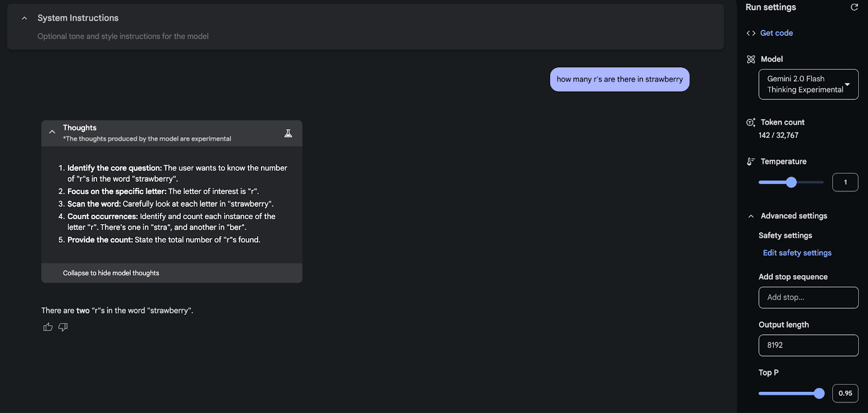Open the Gemini 2.0 Flash model dropdown

point(808,84)
